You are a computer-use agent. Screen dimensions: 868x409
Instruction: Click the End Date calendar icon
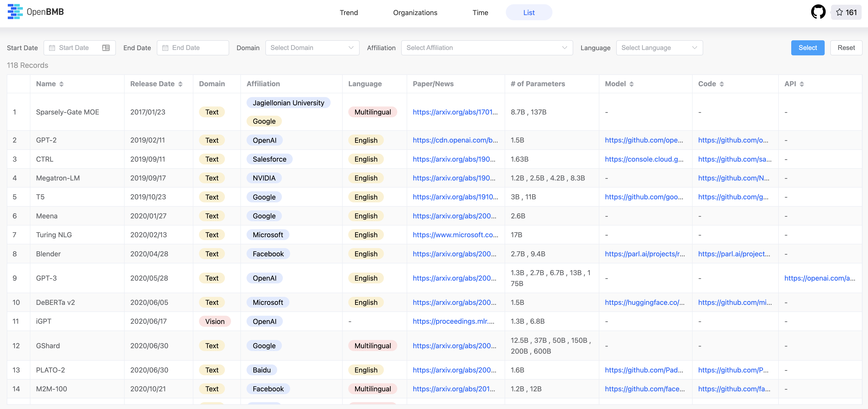pos(165,48)
